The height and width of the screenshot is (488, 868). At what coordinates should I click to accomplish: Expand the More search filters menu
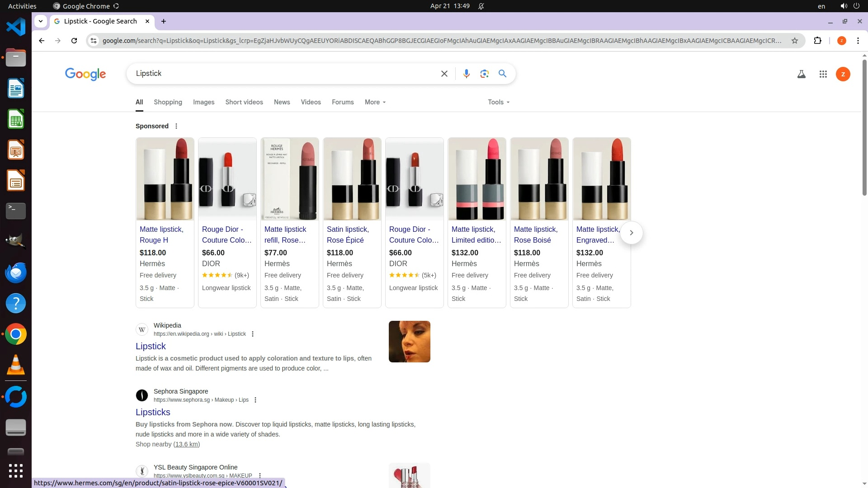coord(375,102)
